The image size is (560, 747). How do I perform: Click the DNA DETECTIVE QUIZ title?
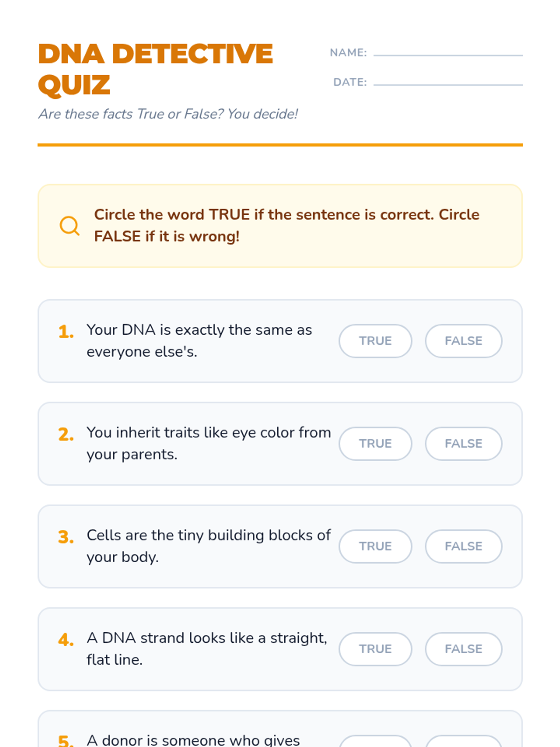(x=155, y=69)
